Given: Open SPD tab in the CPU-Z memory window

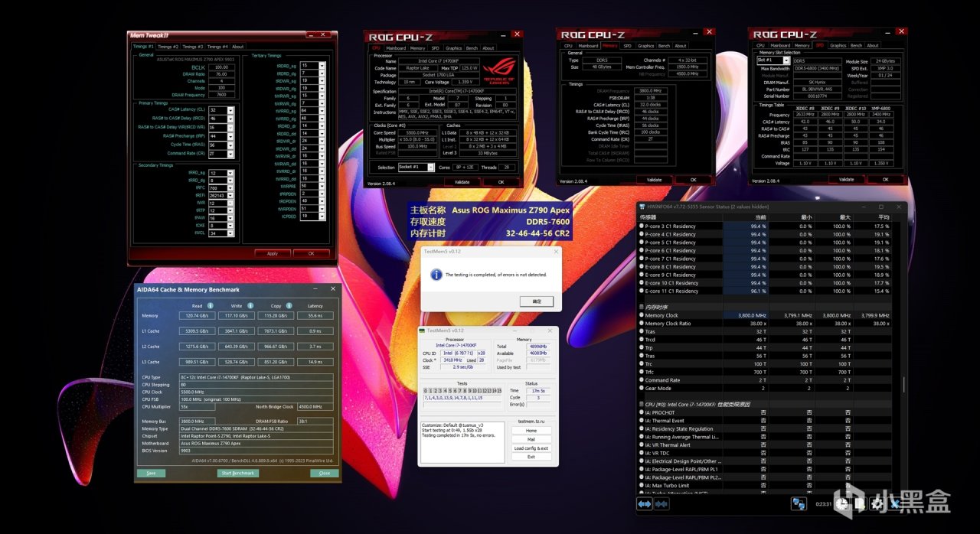Looking at the screenshot, I should 627,46.
